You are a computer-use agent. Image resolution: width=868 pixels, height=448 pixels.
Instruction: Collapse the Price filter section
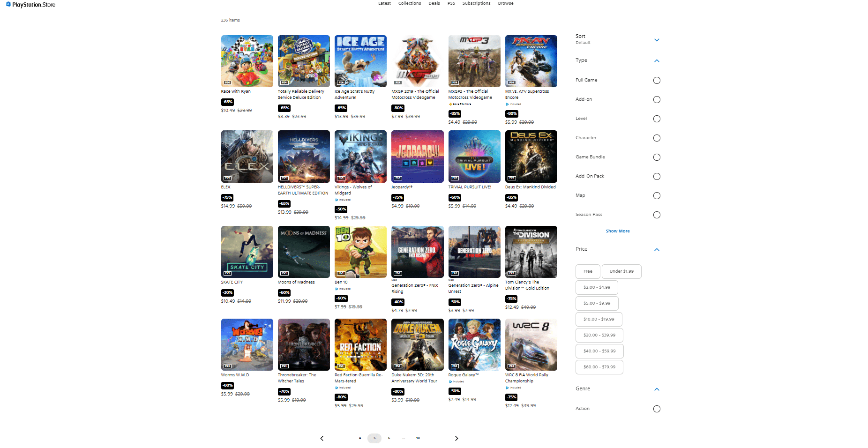click(x=657, y=250)
